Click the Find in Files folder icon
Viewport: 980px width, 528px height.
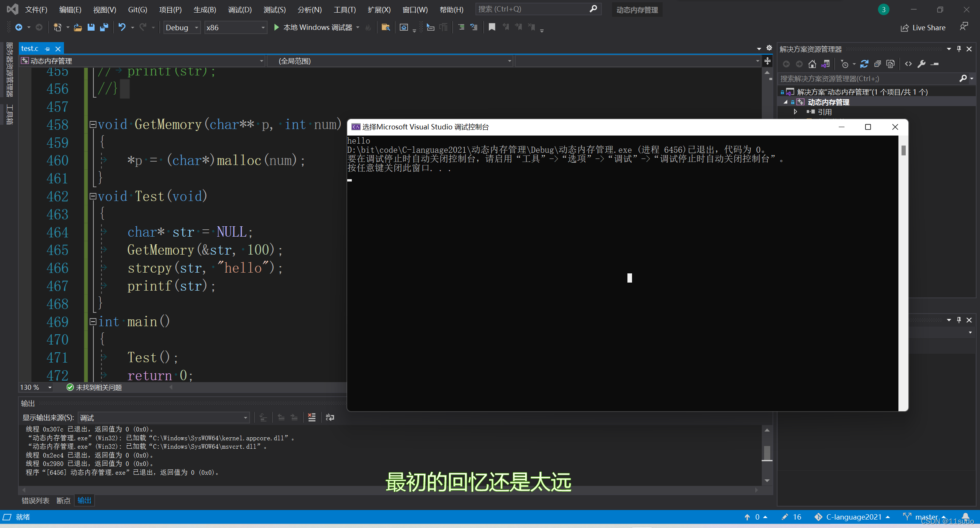click(x=385, y=27)
